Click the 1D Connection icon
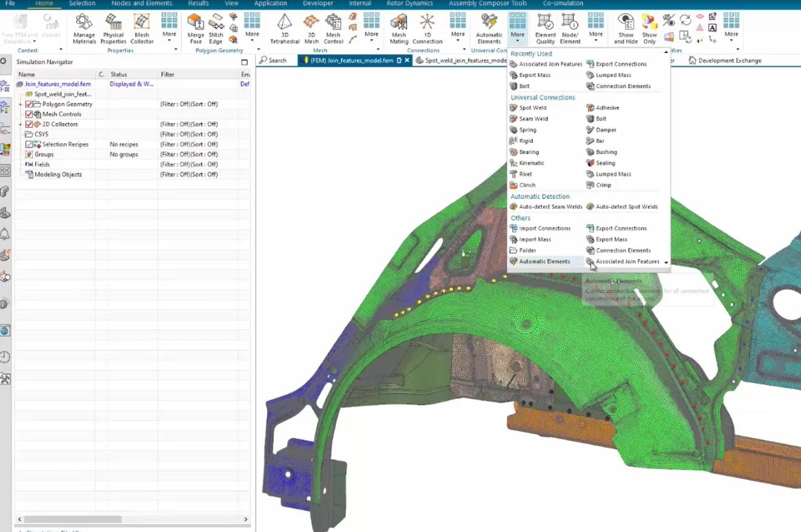This screenshot has width=801, height=532. coord(427,29)
